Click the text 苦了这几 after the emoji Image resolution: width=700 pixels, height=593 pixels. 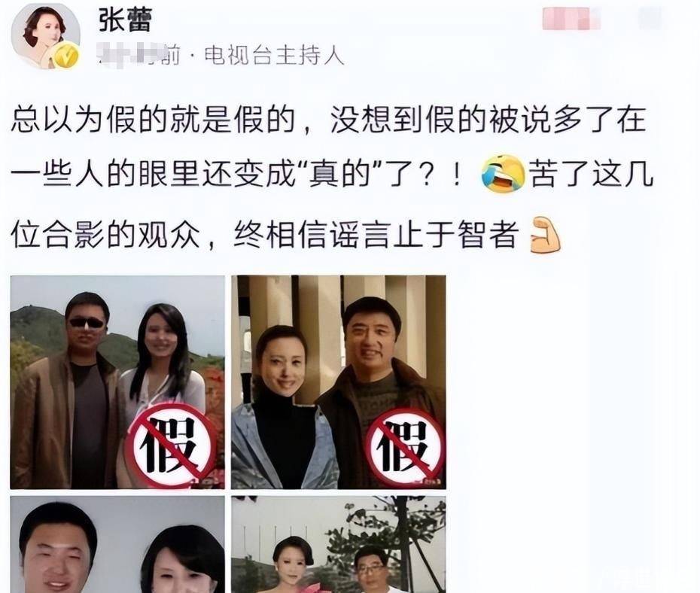pos(592,173)
